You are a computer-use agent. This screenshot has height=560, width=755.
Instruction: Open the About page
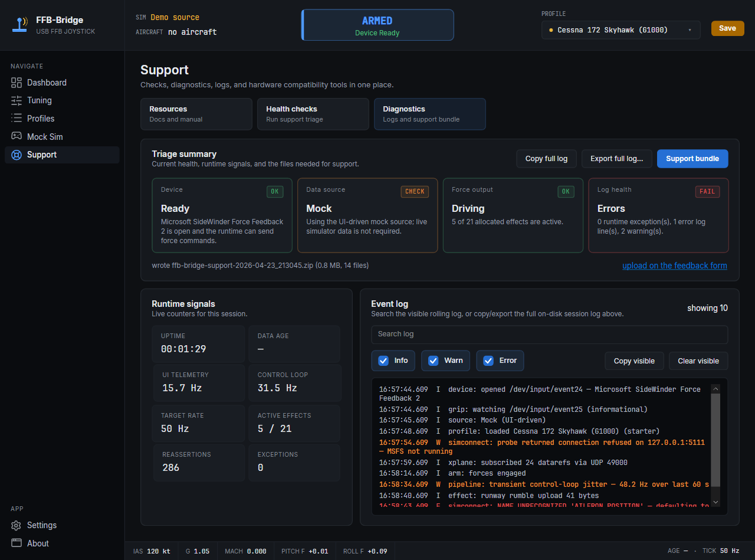[x=62, y=543]
